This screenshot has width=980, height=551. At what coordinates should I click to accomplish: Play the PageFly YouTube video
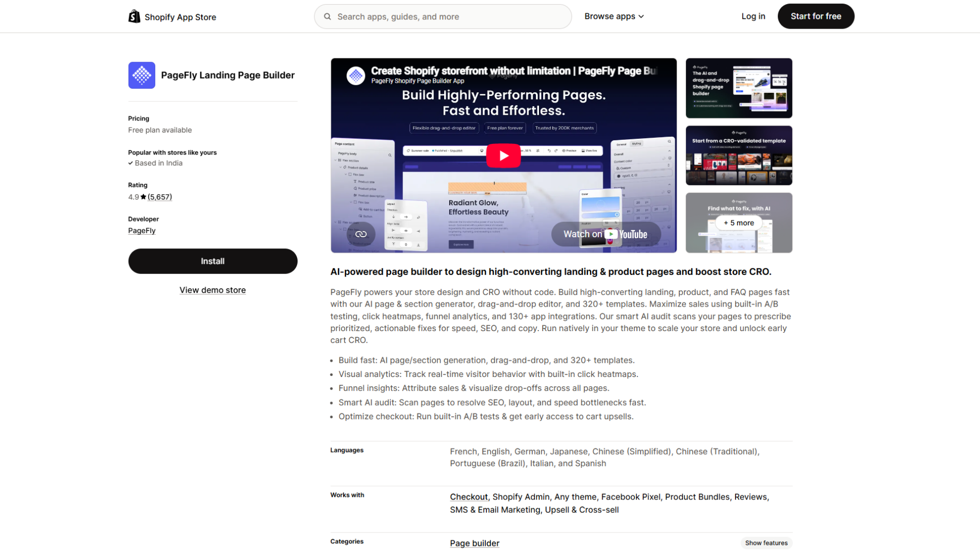coord(503,156)
